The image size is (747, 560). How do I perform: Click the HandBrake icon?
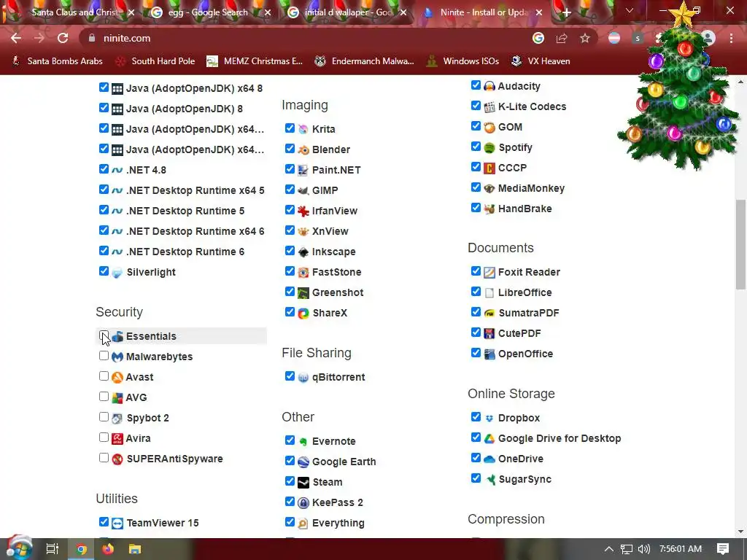pos(489,209)
